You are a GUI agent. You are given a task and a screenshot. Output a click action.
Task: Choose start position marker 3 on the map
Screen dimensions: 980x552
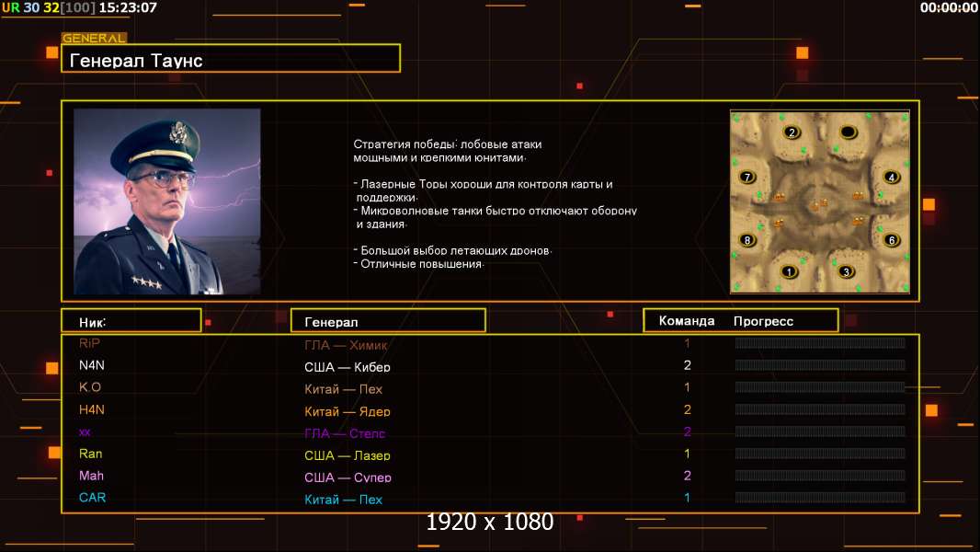[x=847, y=272]
